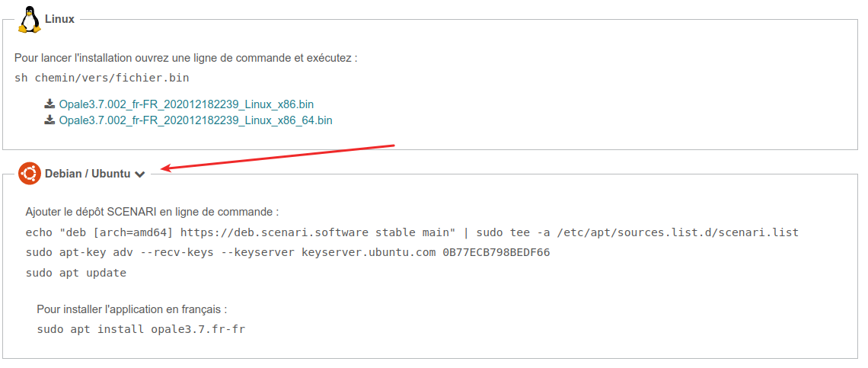The width and height of the screenshot is (868, 368).
Task: Click the 'sh chemin/vers/fichier.bin' command text
Action: click(x=102, y=78)
